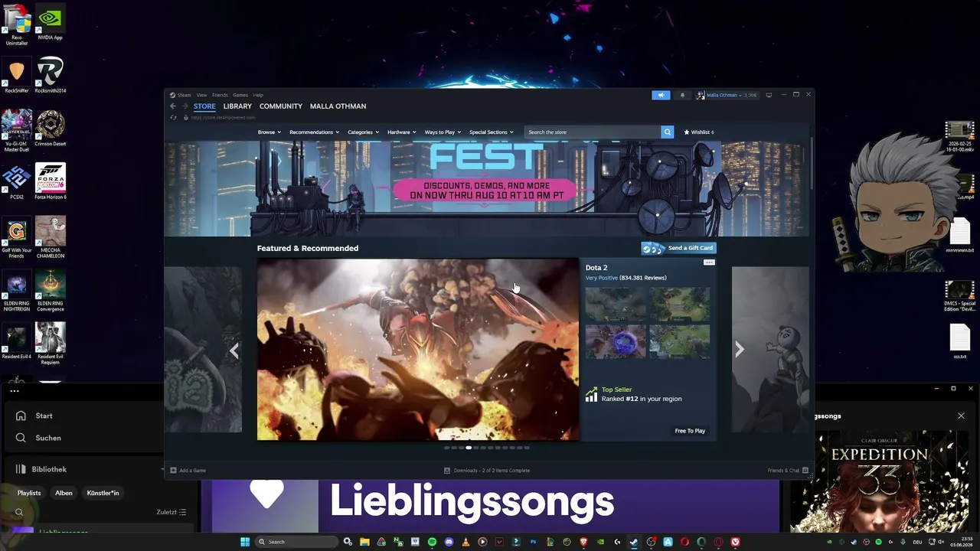
Task: Launch Resident Evil 4 desktop shortcut
Action: (x=16, y=341)
